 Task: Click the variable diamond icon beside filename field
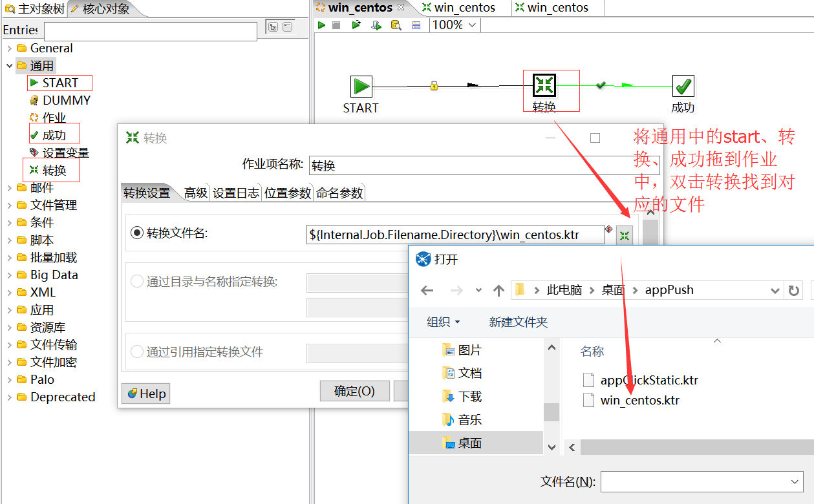pos(608,229)
